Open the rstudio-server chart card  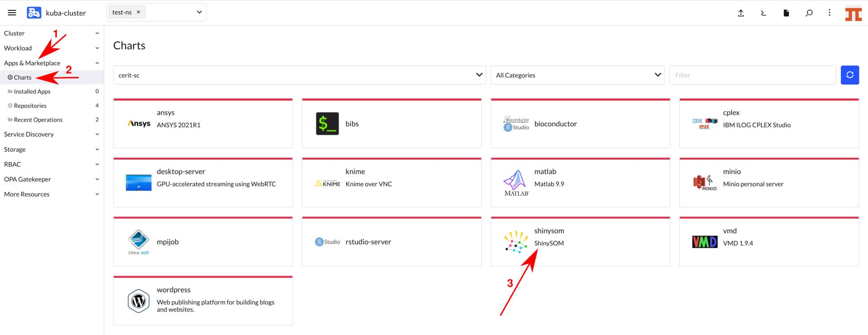(391, 242)
